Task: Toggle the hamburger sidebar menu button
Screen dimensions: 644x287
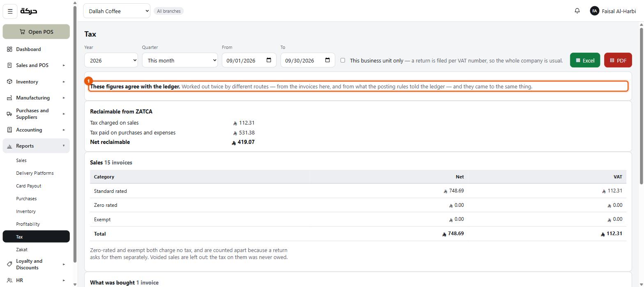Action: tap(10, 12)
